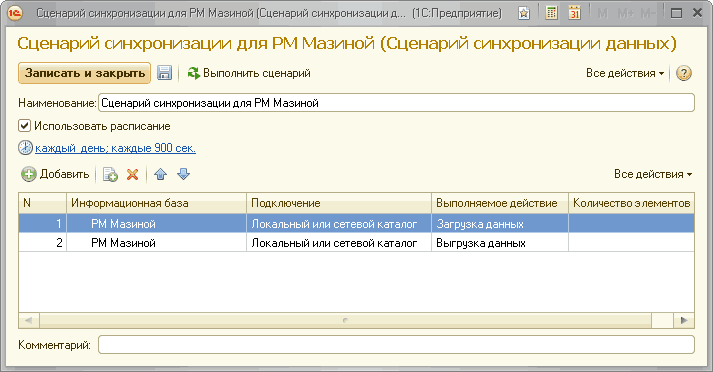Maximize the scenario window
The image size is (713, 372).
(x=676, y=13)
